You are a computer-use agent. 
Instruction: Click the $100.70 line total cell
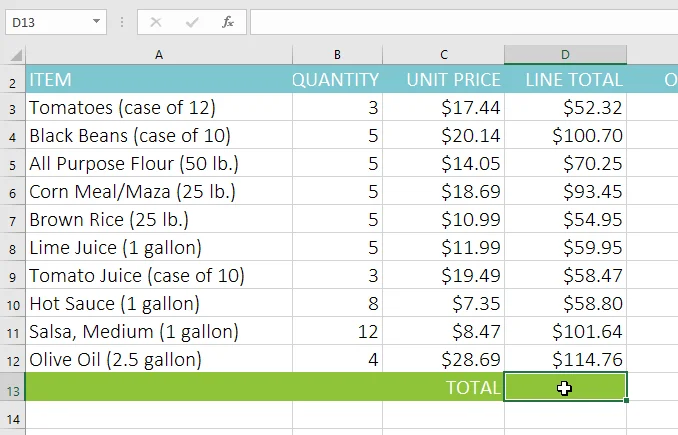click(x=565, y=135)
